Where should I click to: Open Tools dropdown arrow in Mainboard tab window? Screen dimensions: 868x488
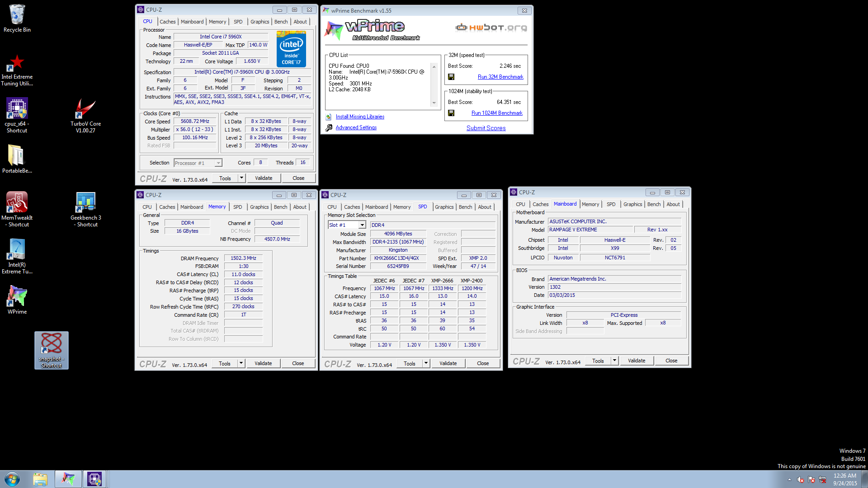point(615,361)
